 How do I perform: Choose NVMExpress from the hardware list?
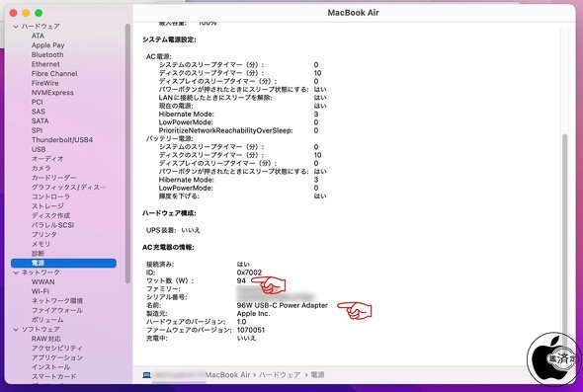(x=52, y=93)
